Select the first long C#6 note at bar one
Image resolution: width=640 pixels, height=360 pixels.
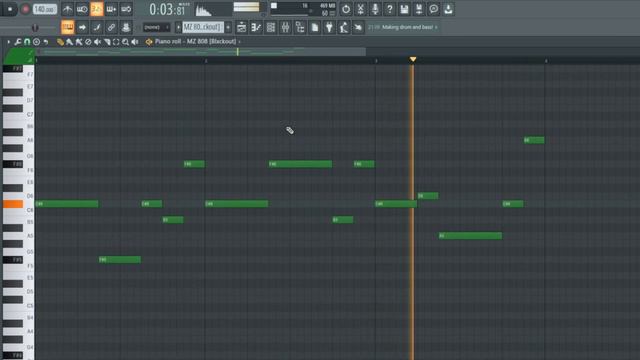67,204
